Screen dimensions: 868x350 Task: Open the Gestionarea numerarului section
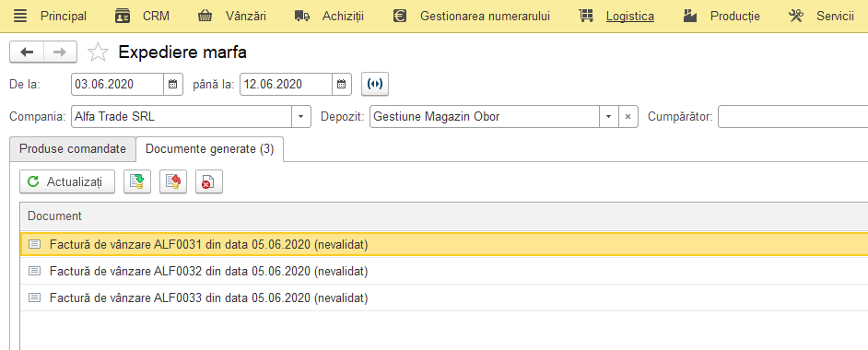[x=472, y=16]
